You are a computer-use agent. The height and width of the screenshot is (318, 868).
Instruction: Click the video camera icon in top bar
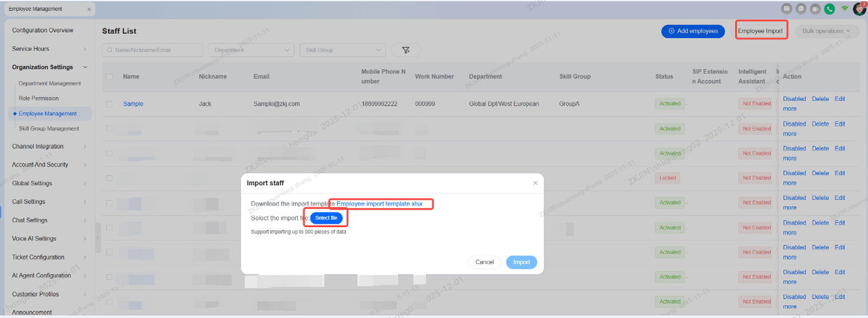[x=815, y=9]
